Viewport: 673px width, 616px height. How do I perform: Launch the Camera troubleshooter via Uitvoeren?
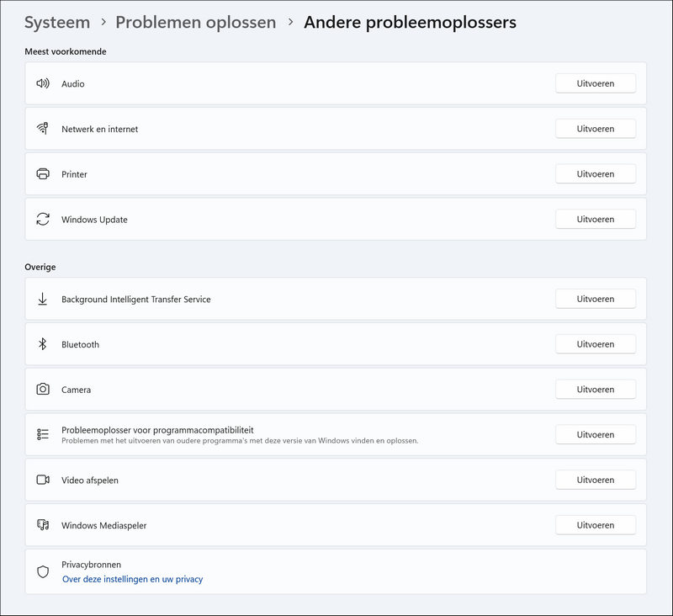tap(595, 390)
